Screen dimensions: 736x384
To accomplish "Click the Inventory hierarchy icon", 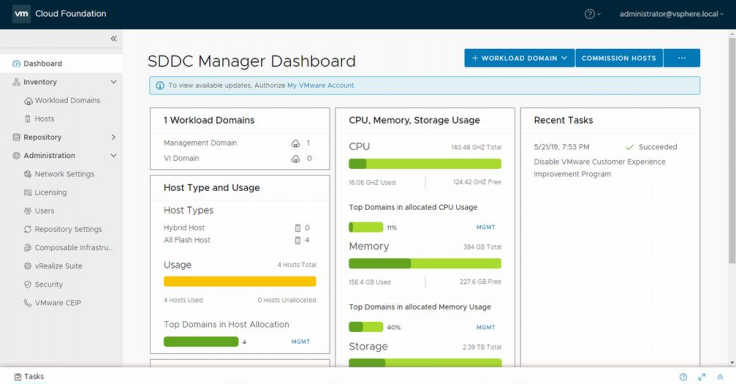I will click(16, 82).
